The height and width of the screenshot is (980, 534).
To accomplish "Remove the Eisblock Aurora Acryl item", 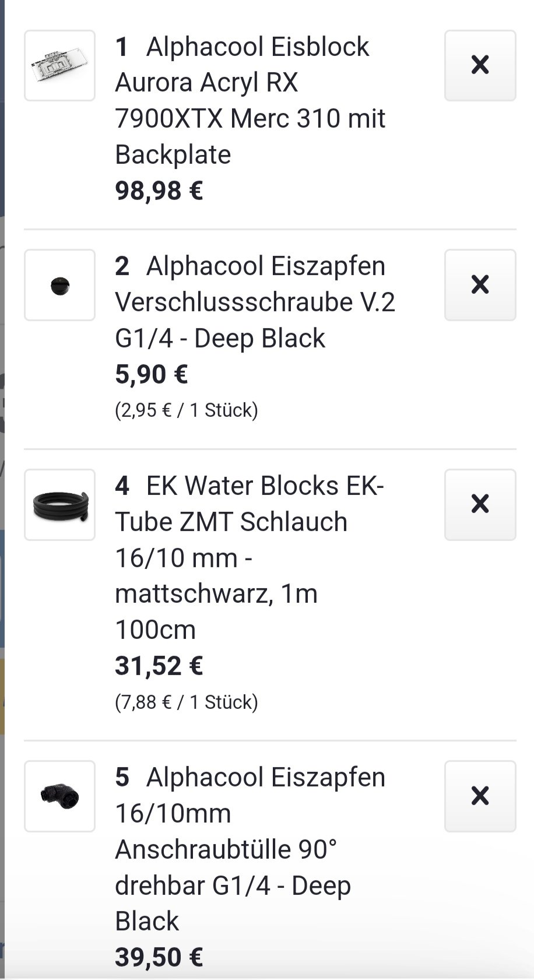I will pyautogui.click(x=480, y=65).
